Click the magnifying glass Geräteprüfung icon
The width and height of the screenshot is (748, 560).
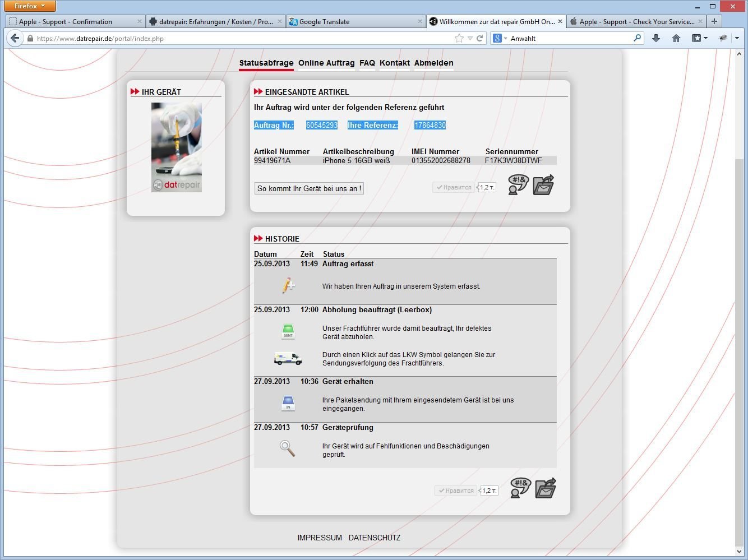pos(288,448)
